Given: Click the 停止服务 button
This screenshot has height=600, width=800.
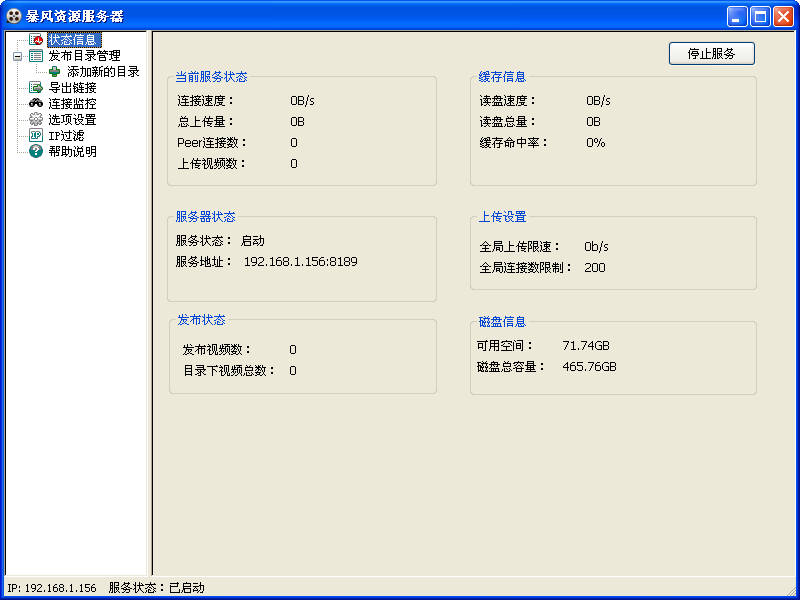Looking at the screenshot, I should (712, 54).
